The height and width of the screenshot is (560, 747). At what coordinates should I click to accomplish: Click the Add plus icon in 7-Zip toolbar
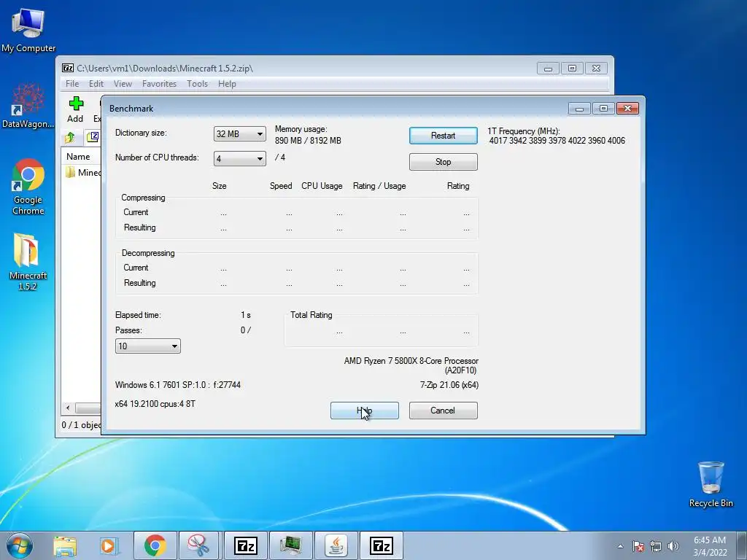[76, 104]
